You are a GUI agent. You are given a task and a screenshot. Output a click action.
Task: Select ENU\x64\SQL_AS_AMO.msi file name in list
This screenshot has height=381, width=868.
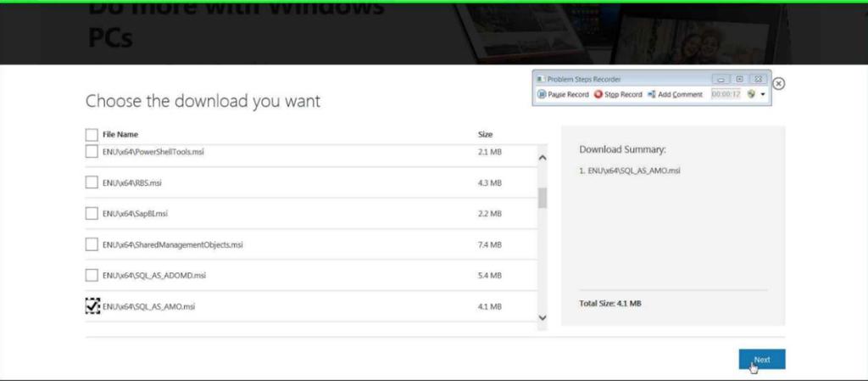coord(149,306)
